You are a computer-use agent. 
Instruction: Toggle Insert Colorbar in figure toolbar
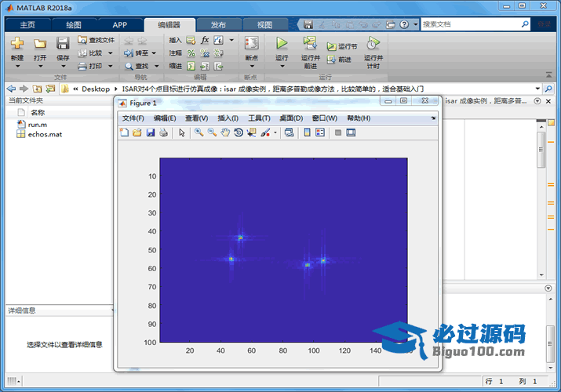tap(307, 132)
